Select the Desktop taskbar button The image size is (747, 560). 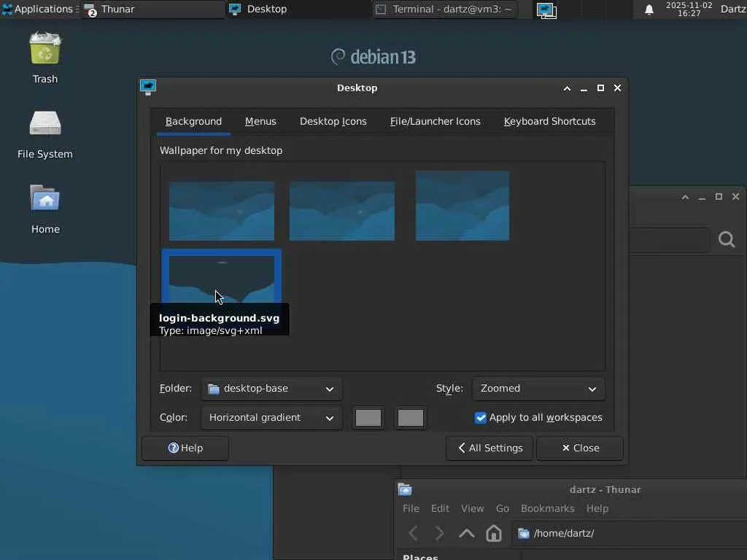[298, 9]
